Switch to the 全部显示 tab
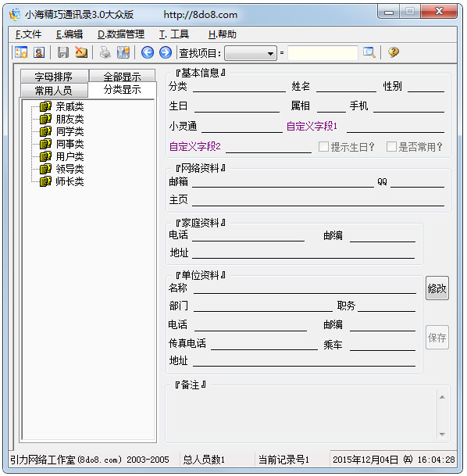Image resolution: width=467 pixels, height=476 pixels. pyautogui.click(x=122, y=76)
